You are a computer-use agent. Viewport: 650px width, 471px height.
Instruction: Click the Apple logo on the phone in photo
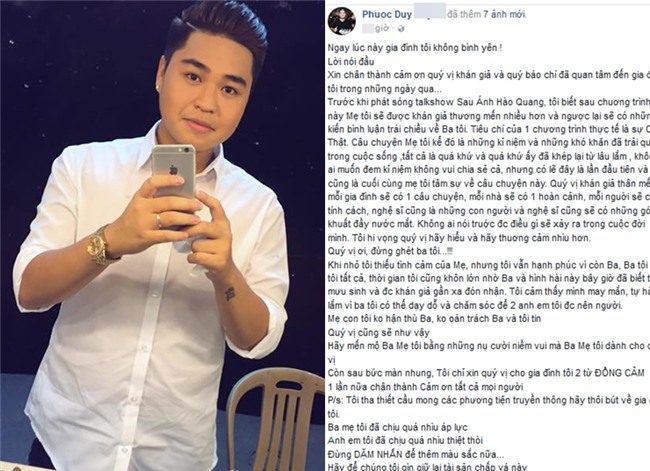173,170
